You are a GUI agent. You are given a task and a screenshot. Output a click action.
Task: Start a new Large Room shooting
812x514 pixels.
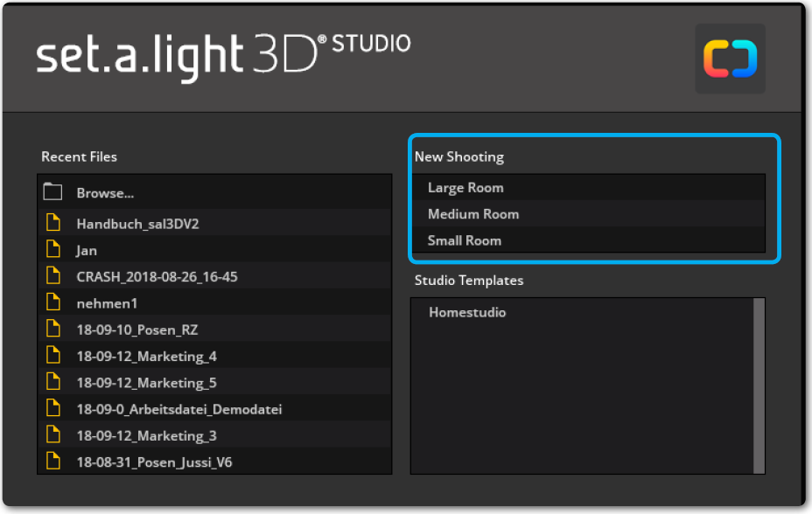click(x=465, y=188)
